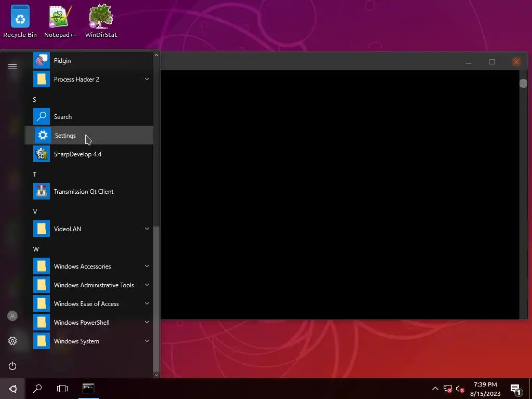Open the Power options
This screenshot has height=399, width=532.
click(x=12, y=366)
